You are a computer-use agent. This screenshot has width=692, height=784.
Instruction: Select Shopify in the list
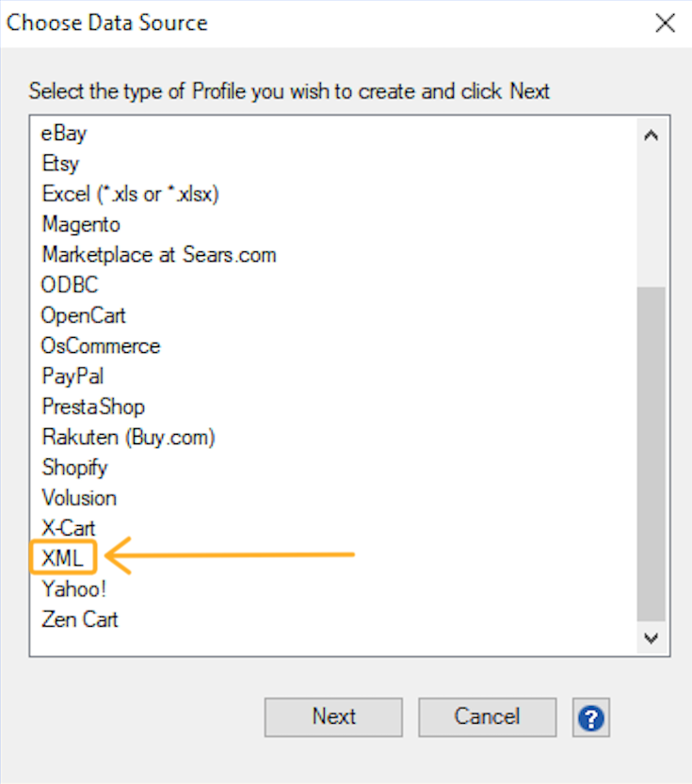[75, 468]
